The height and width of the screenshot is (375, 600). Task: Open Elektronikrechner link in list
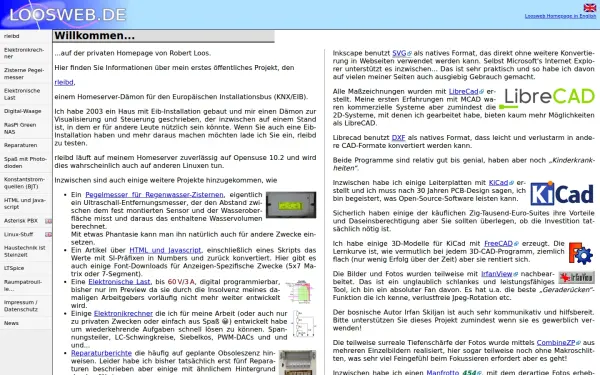coord(123,314)
